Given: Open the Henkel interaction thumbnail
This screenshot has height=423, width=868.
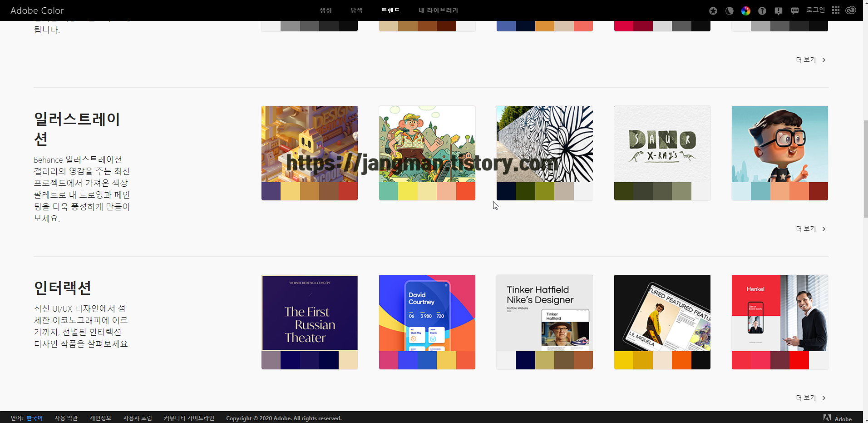Looking at the screenshot, I should (x=780, y=313).
